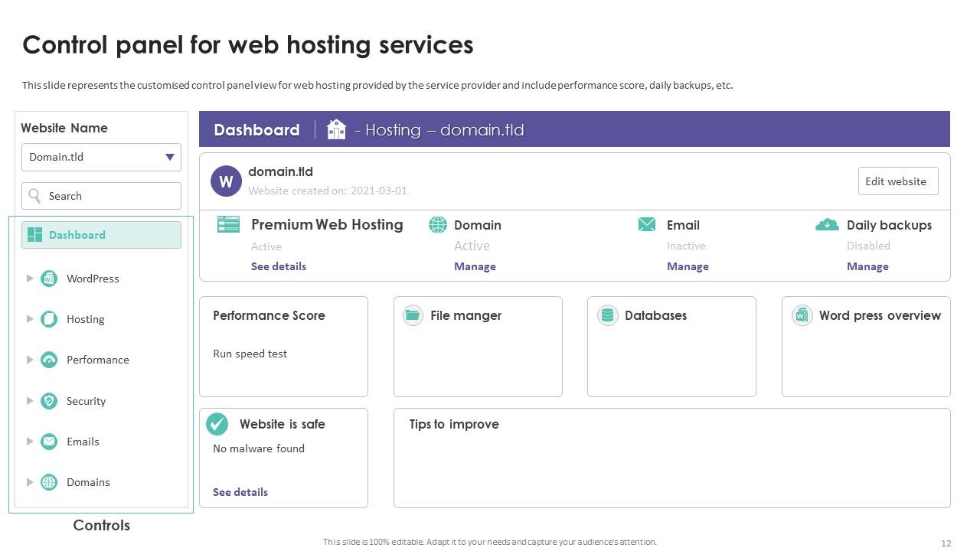This screenshot has width=980, height=551.
Task: Open See details under Premium Web Hosting
Action: click(279, 266)
